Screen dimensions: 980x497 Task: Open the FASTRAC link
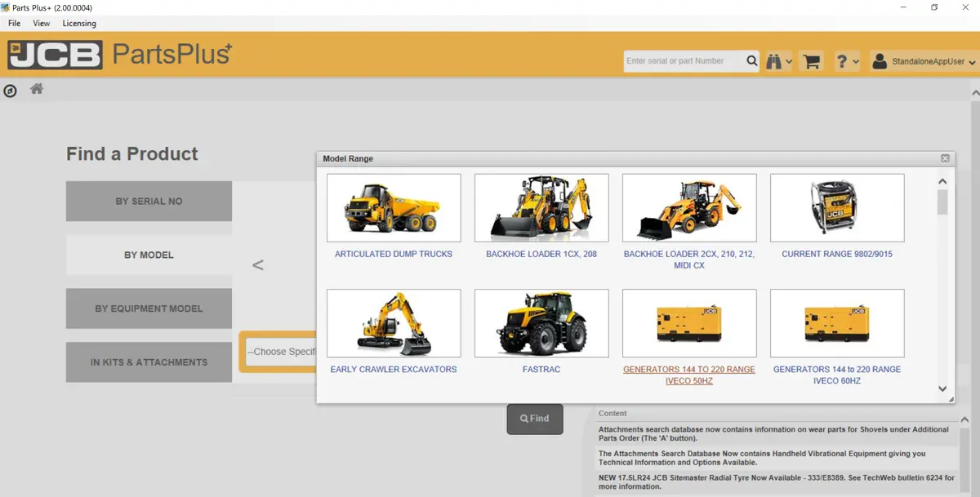[x=541, y=370]
